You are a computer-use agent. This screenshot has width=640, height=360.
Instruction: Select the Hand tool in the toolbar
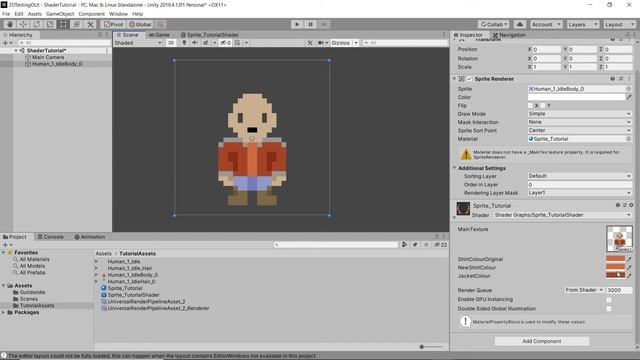(9, 24)
